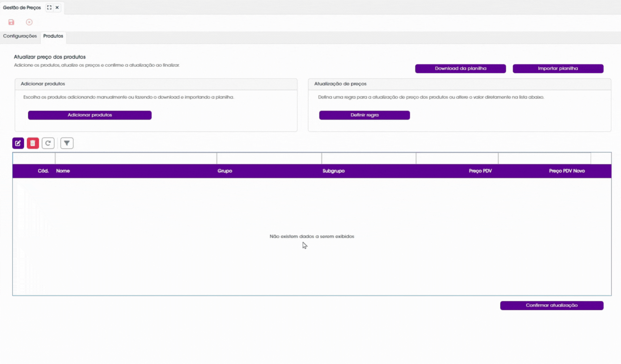The height and width of the screenshot is (364, 621).
Task: Focus the filter field above Nome
Action: [136, 159]
